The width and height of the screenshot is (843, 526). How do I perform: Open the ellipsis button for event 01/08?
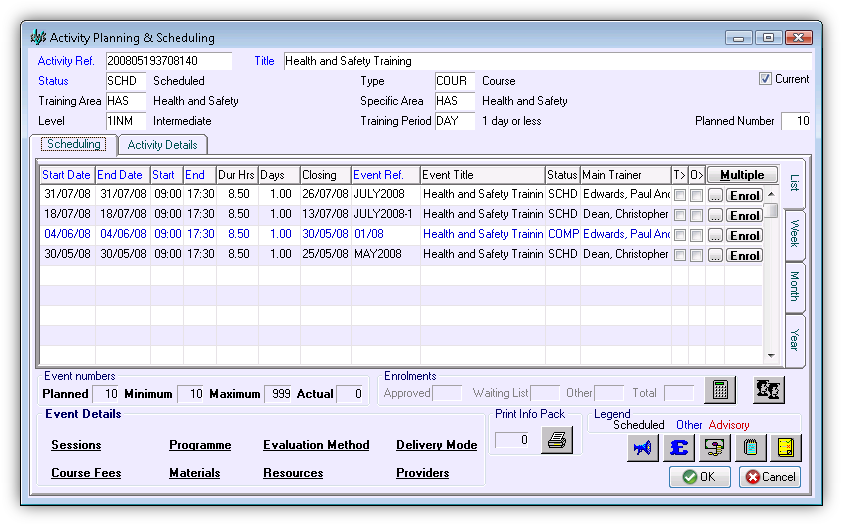coord(715,235)
